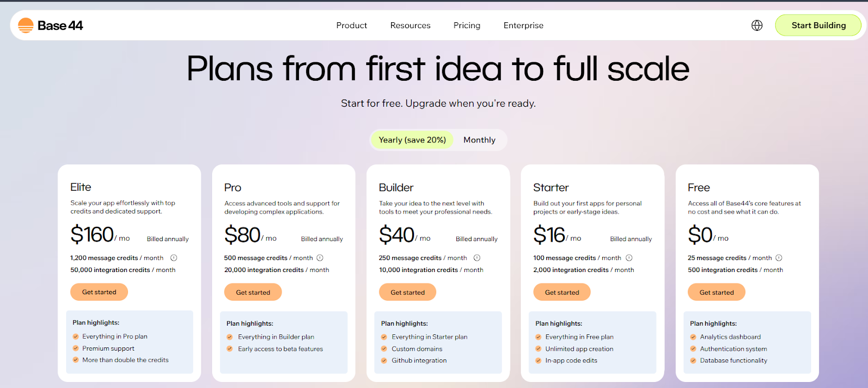
Task: Open the globe language selector icon
Action: tap(756, 25)
